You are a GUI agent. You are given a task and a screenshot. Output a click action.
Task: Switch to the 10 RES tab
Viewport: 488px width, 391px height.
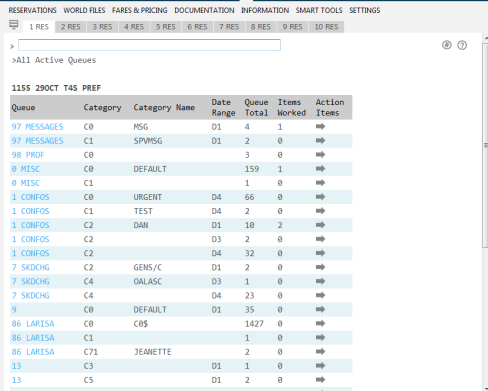coord(326,27)
